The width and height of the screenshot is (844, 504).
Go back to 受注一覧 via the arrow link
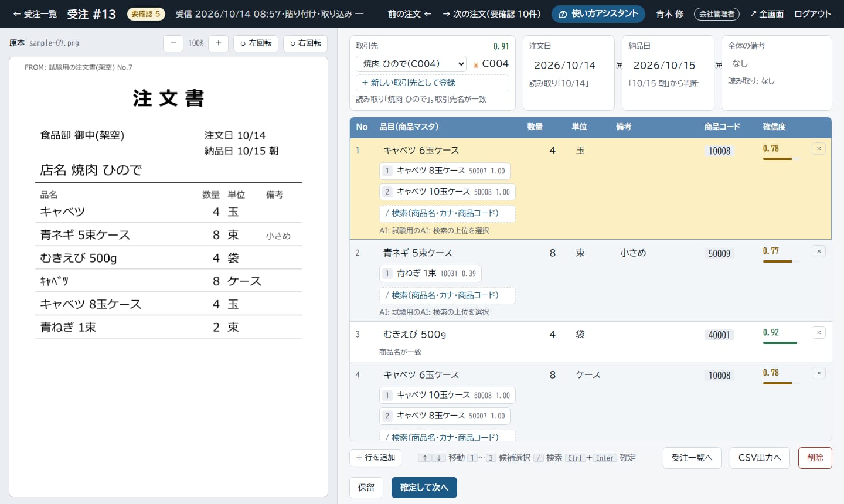tap(35, 14)
